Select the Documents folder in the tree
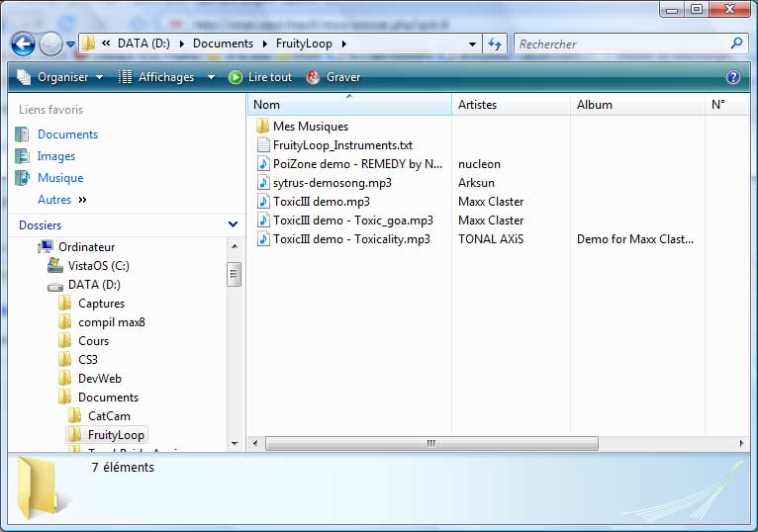 [108, 398]
